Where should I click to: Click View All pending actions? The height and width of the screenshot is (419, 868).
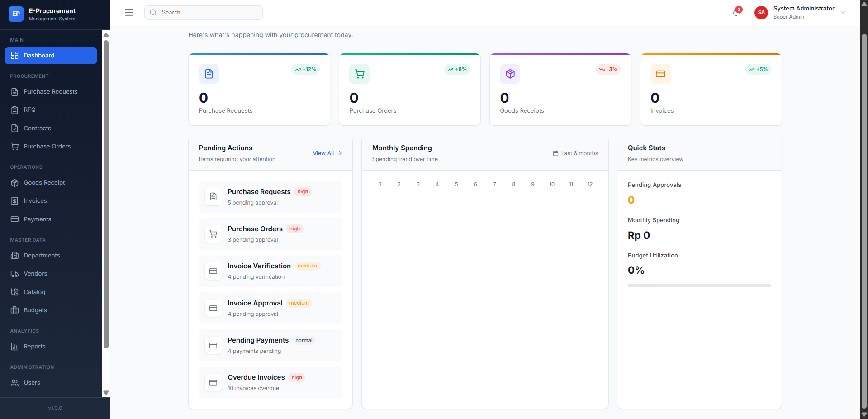[327, 153]
